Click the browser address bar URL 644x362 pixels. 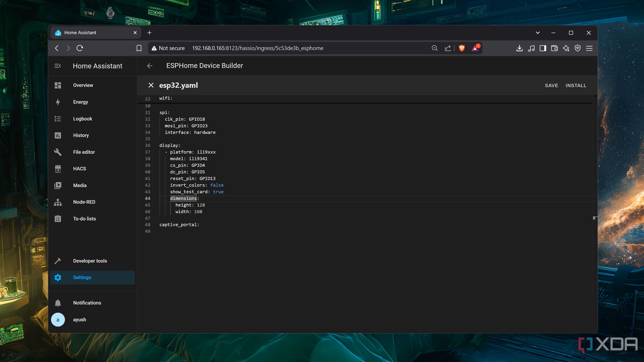(257, 48)
